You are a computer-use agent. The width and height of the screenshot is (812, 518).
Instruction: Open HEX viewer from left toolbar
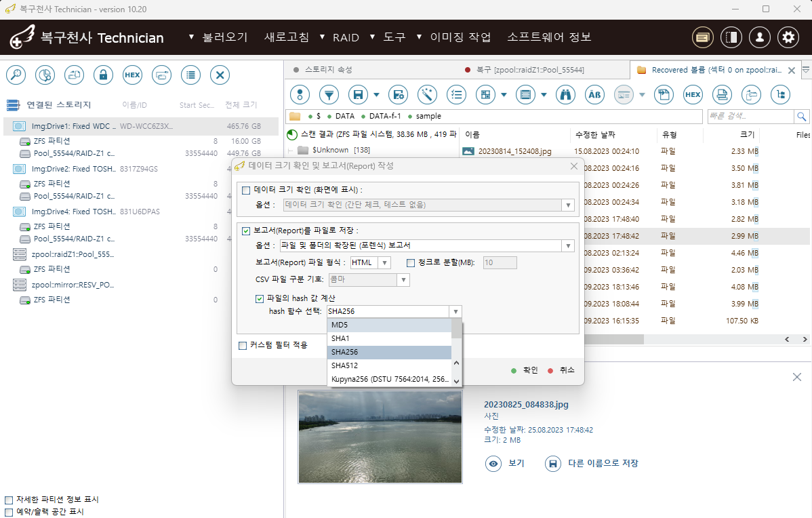click(x=133, y=75)
